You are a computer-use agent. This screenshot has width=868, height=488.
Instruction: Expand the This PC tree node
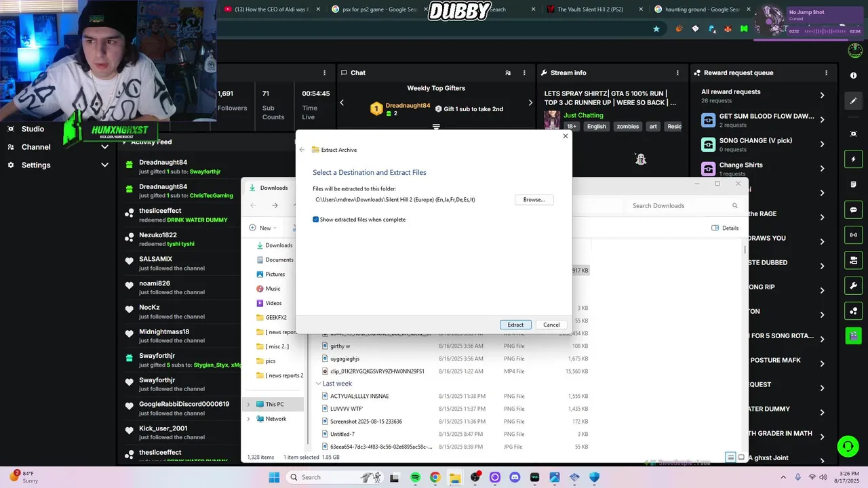pyautogui.click(x=248, y=405)
